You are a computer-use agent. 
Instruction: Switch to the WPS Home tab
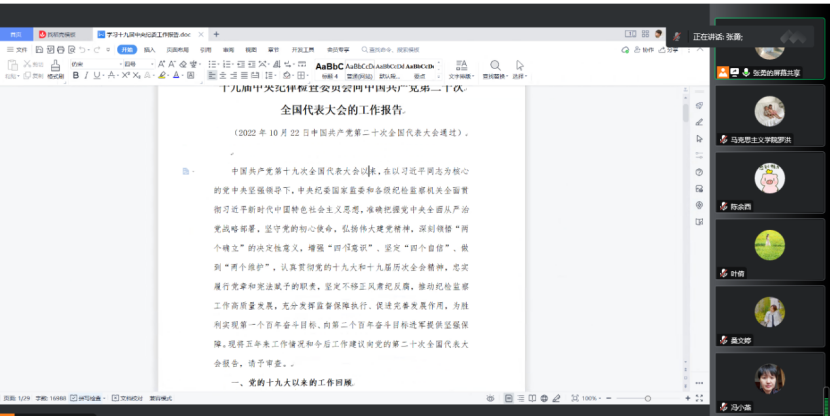pos(16,34)
